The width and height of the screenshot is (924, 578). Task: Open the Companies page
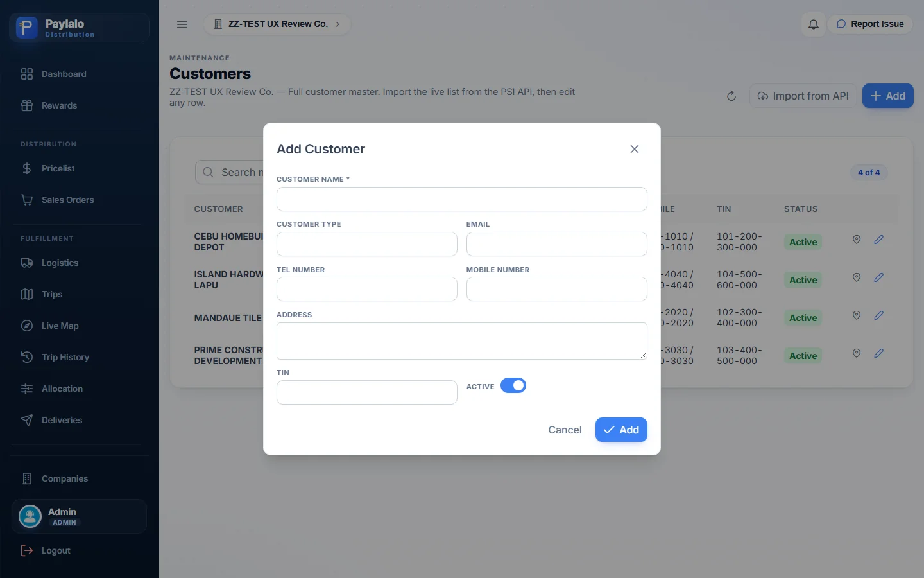click(80, 478)
